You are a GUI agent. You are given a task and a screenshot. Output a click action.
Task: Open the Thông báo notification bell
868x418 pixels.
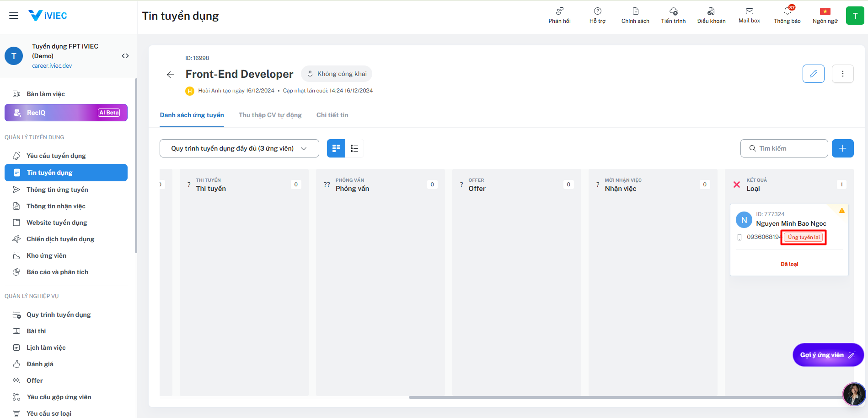click(787, 11)
